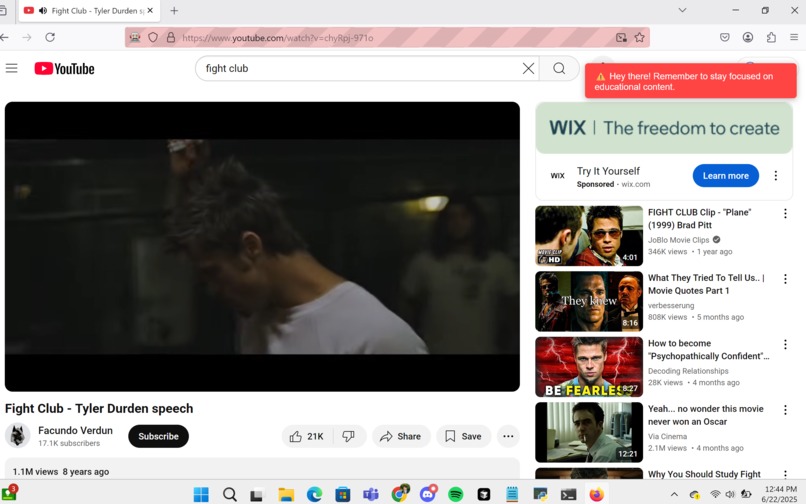
Task: Open FIGHT CLUB Clip Plane video thumbnail
Action: (589, 236)
